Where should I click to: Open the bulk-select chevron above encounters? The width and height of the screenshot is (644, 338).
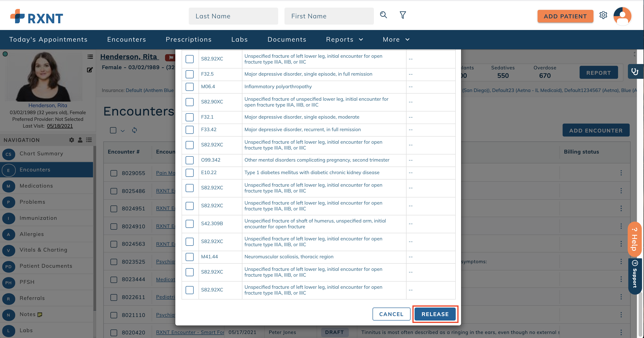coord(123,130)
